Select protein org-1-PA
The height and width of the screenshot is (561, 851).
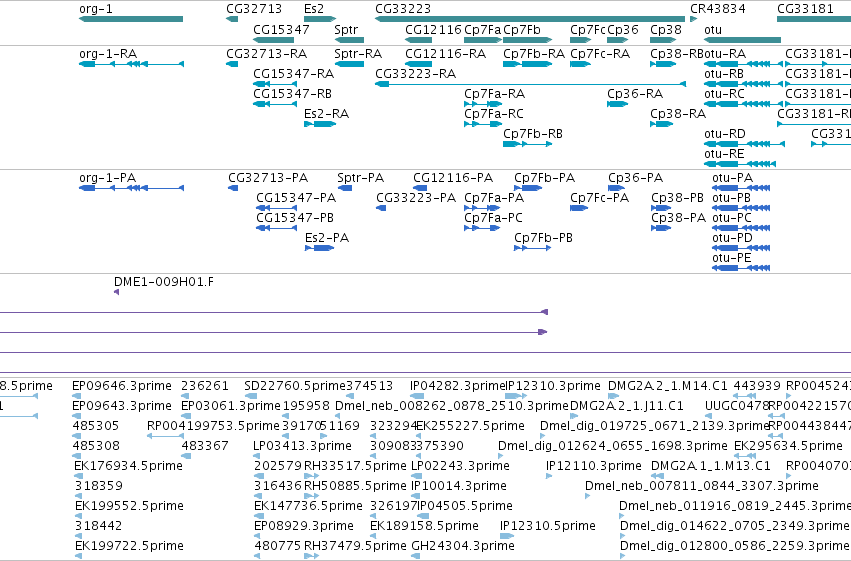point(131,188)
